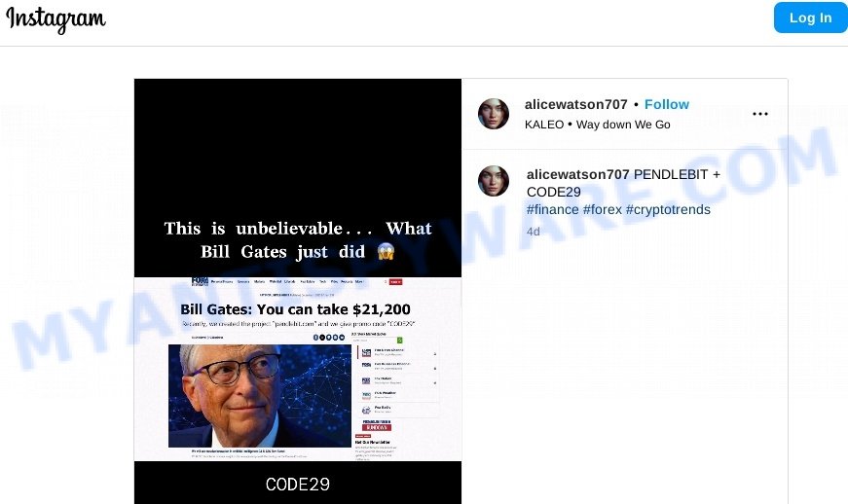Click the Bill Gates photo in video

pos(260,396)
